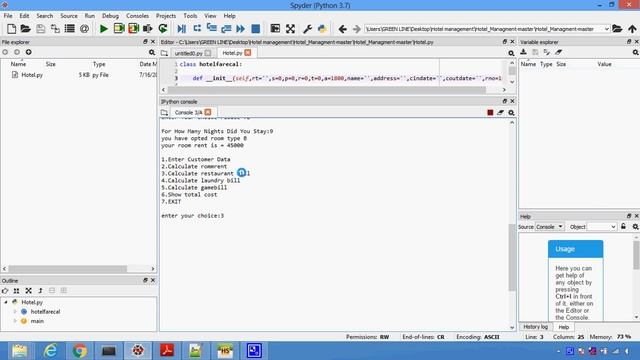Maximize the current pane
Screen dimensions: 640x360
(276, 29)
